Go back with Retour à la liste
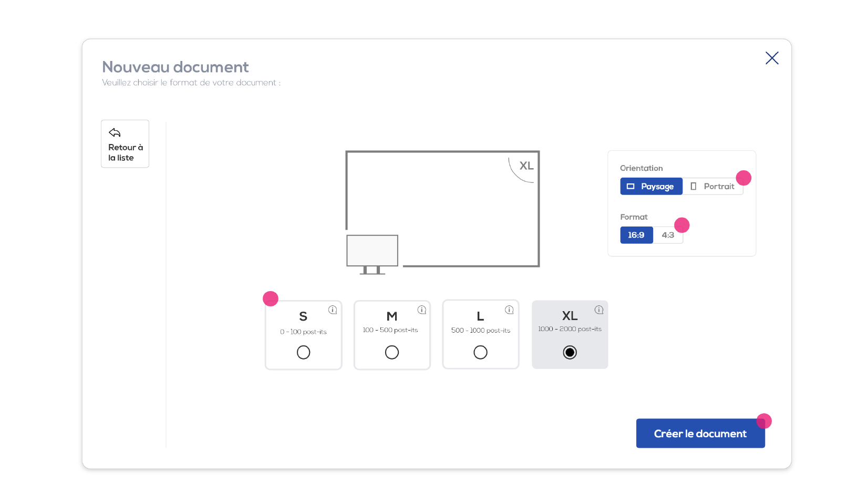Image resolution: width=868 pixels, height=504 pixels. (x=125, y=144)
